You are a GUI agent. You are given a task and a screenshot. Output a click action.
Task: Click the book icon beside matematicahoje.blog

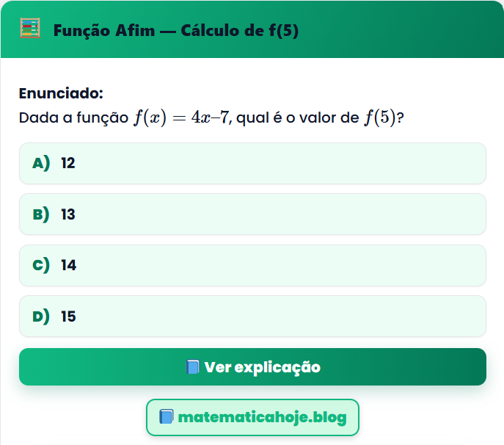pyautogui.click(x=167, y=418)
